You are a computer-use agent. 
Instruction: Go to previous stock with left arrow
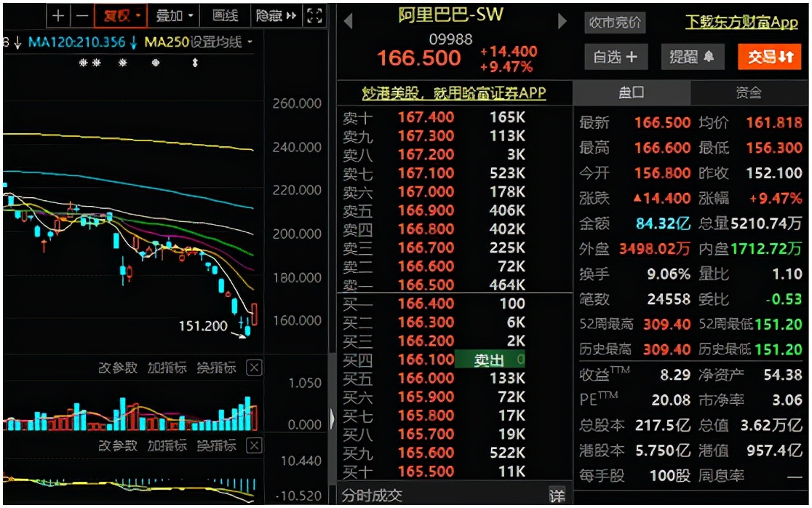pyautogui.click(x=348, y=22)
